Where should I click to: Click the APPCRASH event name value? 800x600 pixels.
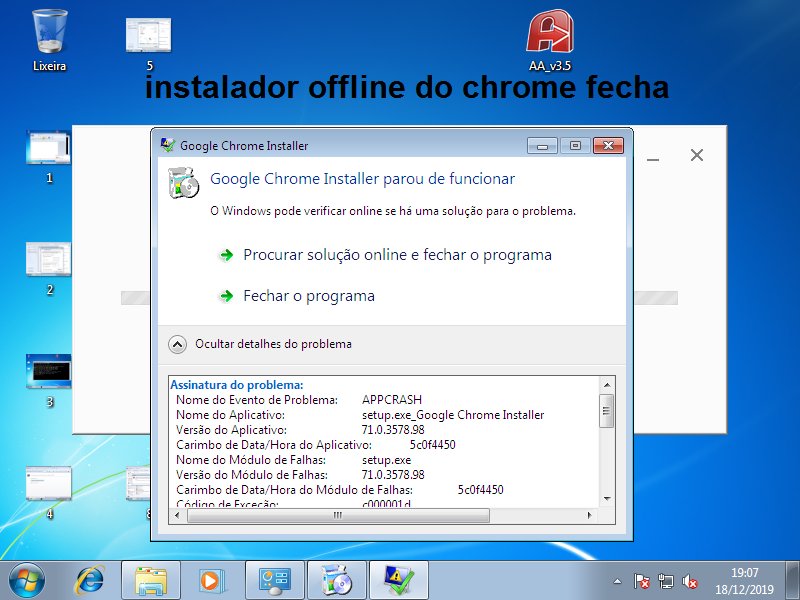pyautogui.click(x=392, y=400)
